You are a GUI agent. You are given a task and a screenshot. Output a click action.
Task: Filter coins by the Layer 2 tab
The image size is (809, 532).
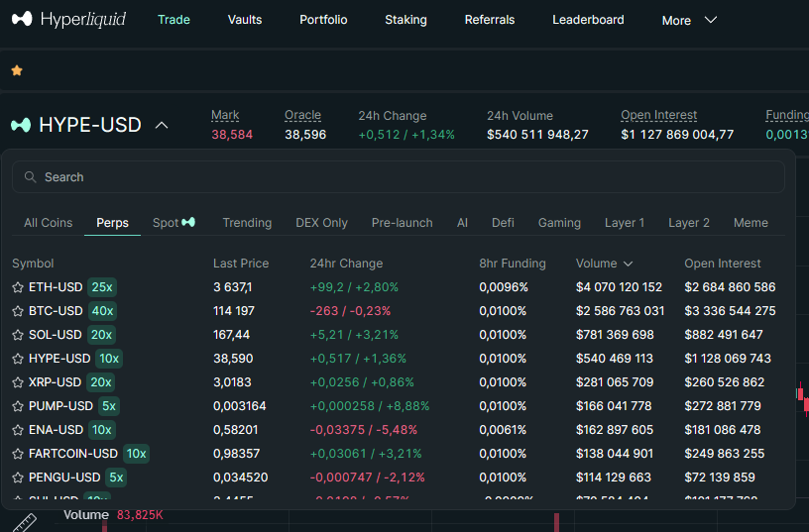coord(689,223)
